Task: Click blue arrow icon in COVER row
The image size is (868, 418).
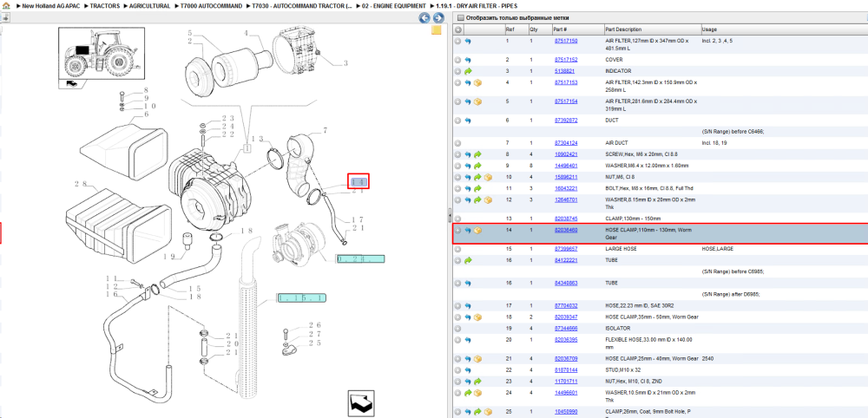Action: 468,60
